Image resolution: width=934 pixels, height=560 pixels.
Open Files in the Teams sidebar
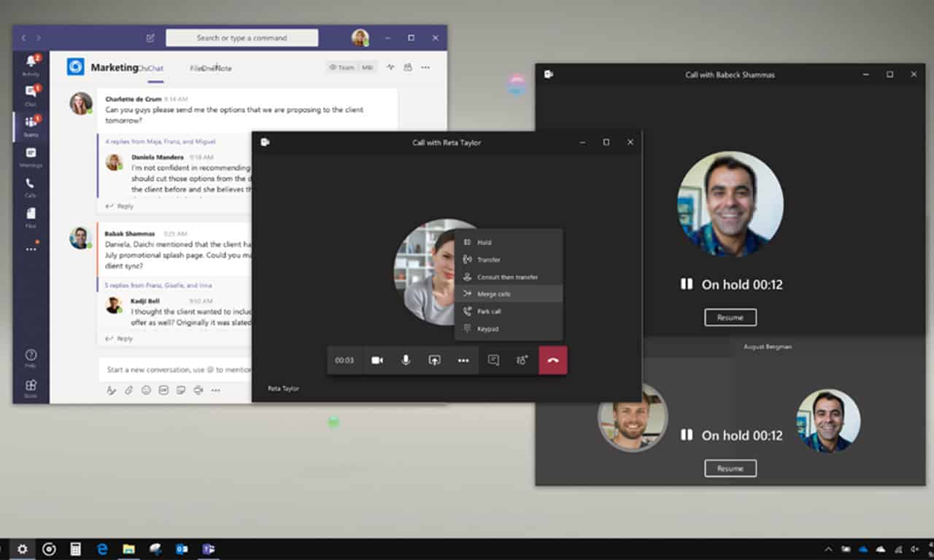click(x=31, y=217)
